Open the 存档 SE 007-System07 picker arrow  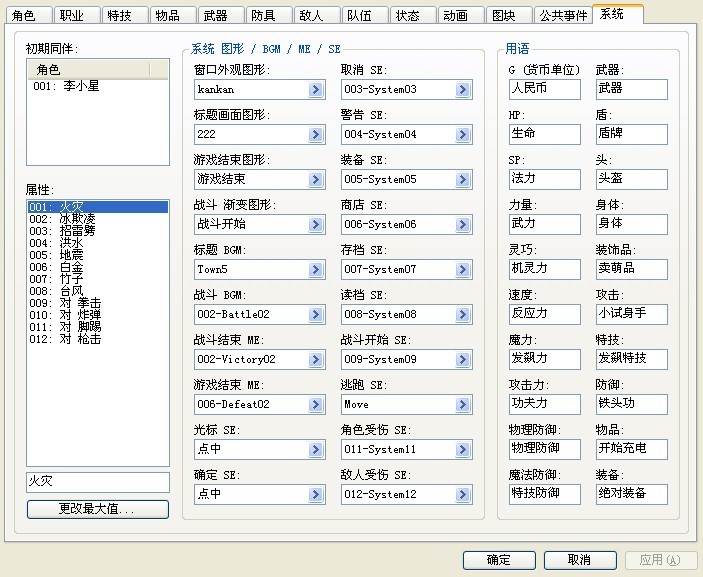(463, 269)
